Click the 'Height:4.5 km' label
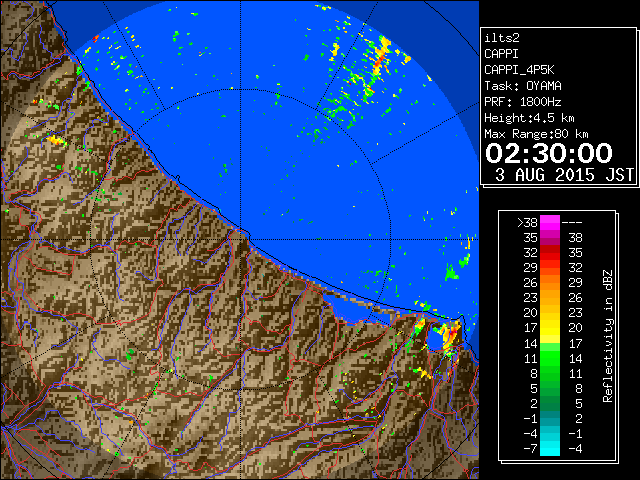The width and height of the screenshot is (640, 480). (x=529, y=118)
